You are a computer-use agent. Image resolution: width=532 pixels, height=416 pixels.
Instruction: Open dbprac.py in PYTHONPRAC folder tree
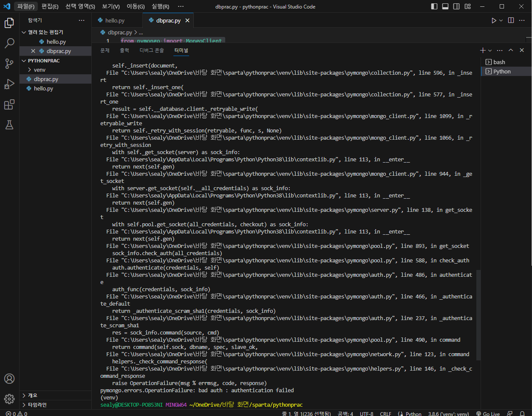point(55,79)
